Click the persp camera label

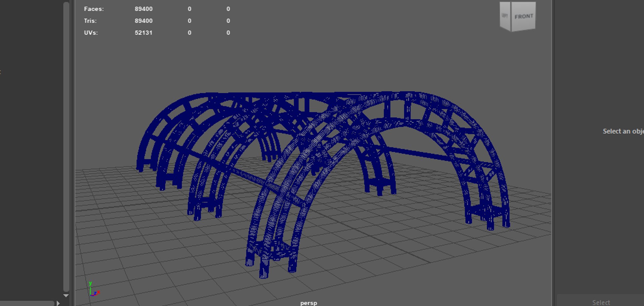coord(309,303)
